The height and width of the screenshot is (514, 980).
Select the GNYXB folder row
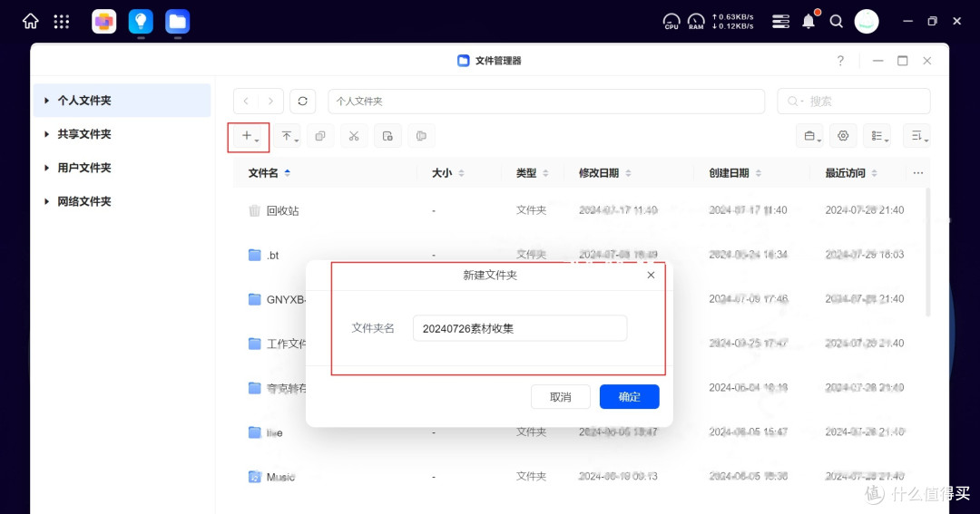tap(579, 299)
